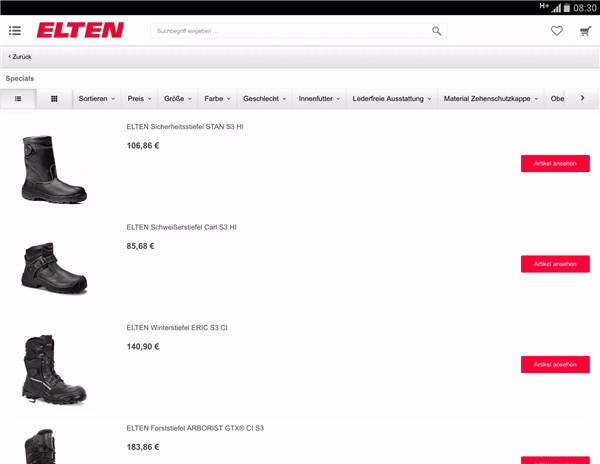
Task: Click the ELTEN logo
Action: click(80, 30)
